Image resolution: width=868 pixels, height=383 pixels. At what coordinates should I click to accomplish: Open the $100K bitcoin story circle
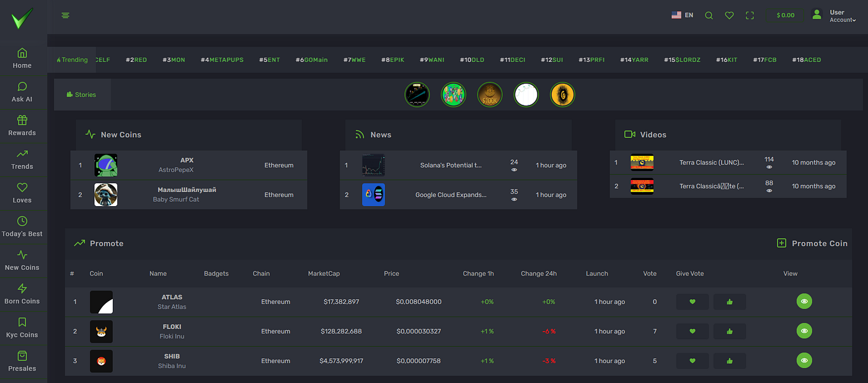[490, 95]
